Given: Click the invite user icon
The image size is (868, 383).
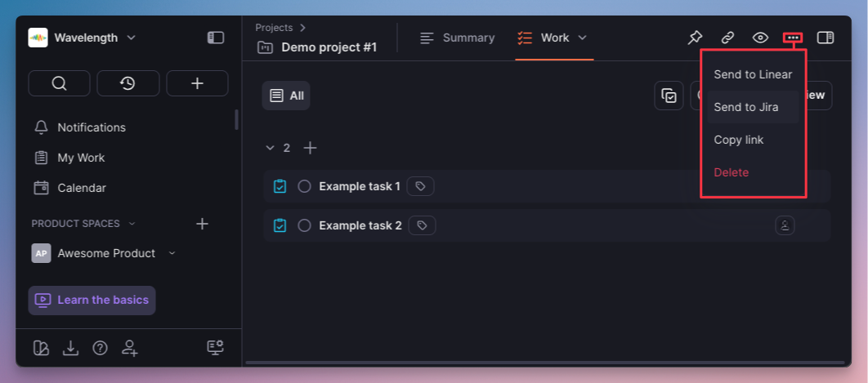Looking at the screenshot, I should pyautogui.click(x=129, y=348).
